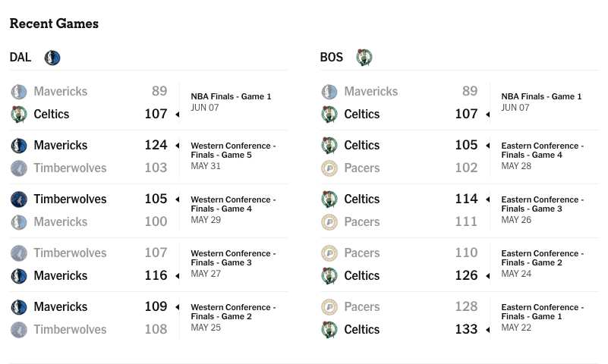Click Celtics logo in East Finals Game 3
Screen dimensions: 608x364
(329, 199)
